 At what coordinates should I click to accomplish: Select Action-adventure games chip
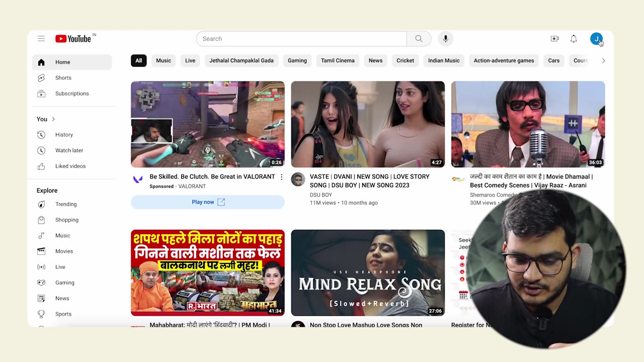(504, 61)
